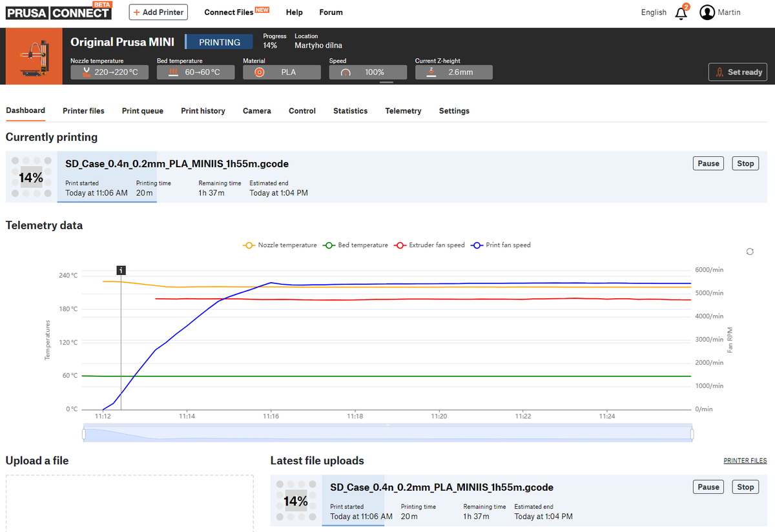775x532 pixels.
Task: Switch to the Printer files tab
Action: [83, 111]
